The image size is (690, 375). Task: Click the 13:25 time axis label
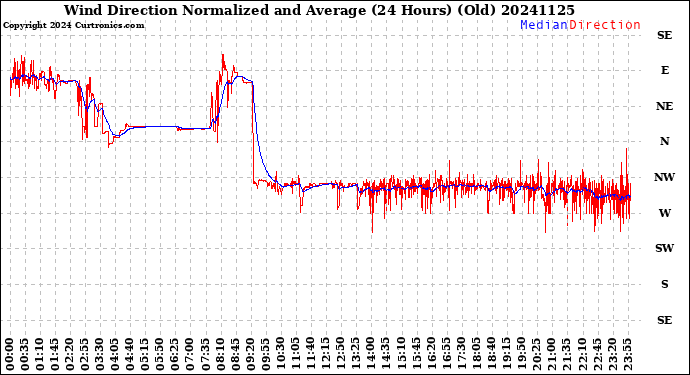pos(356,354)
